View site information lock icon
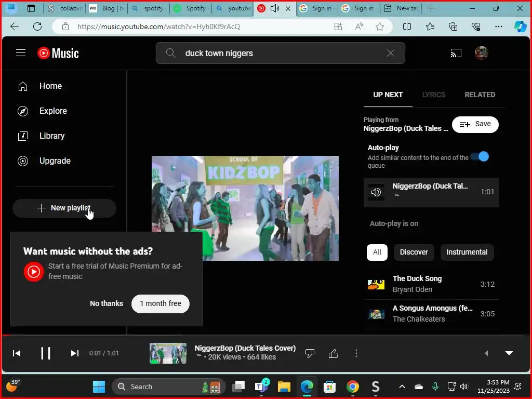The height and width of the screenshot is (399, 532). click(x=65, y=26)
